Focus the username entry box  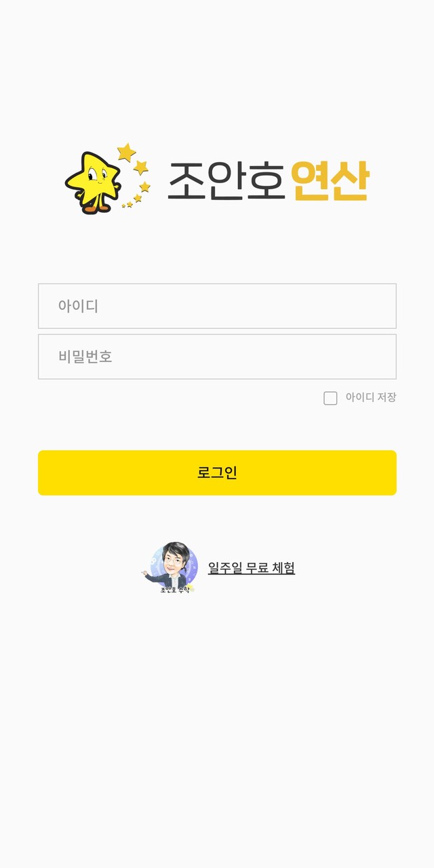pyautogui.click(x=217, y=306)
